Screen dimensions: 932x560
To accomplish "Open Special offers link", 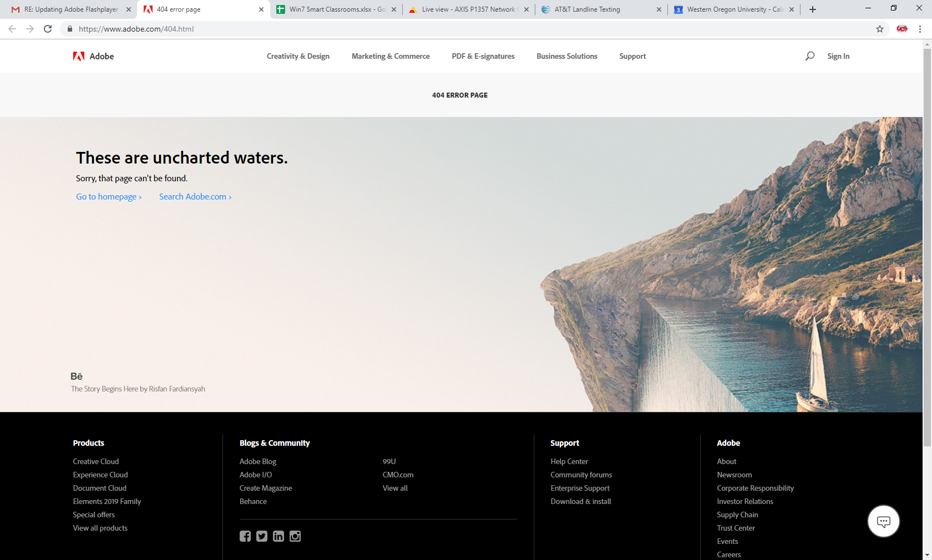I will coord(94,515).
